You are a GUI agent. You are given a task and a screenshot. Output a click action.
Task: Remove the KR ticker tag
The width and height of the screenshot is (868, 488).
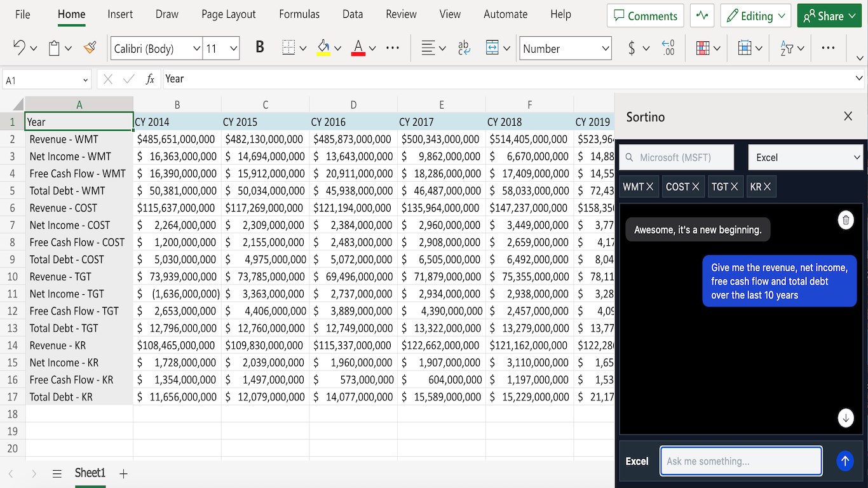[x=768, y=187]
